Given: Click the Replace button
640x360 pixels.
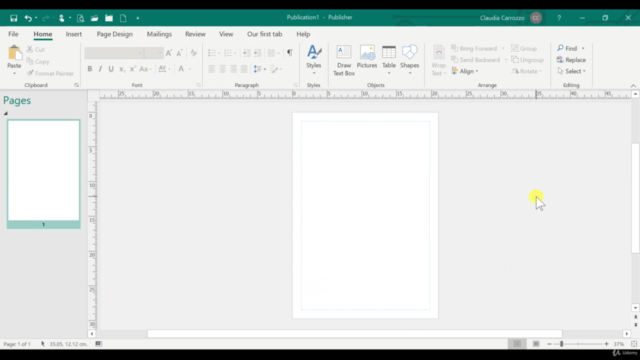Looking at the screenshot, I should pyautogui.click(x=571, y=60).
